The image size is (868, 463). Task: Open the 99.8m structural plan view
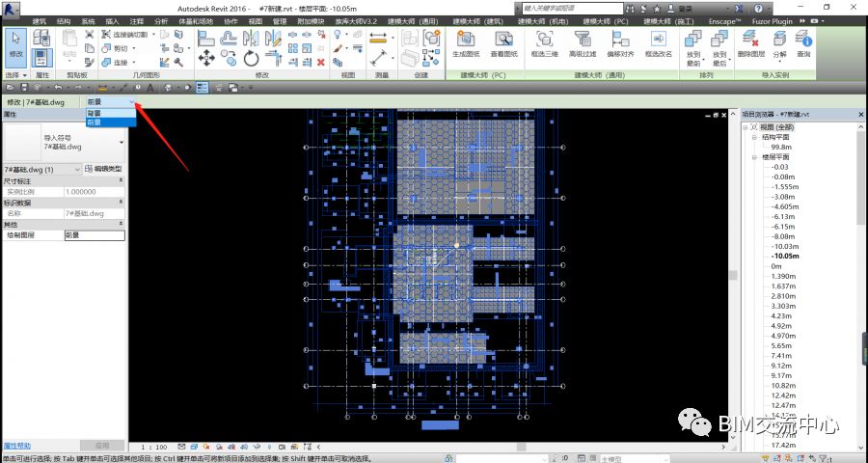[x=781, y=147]
